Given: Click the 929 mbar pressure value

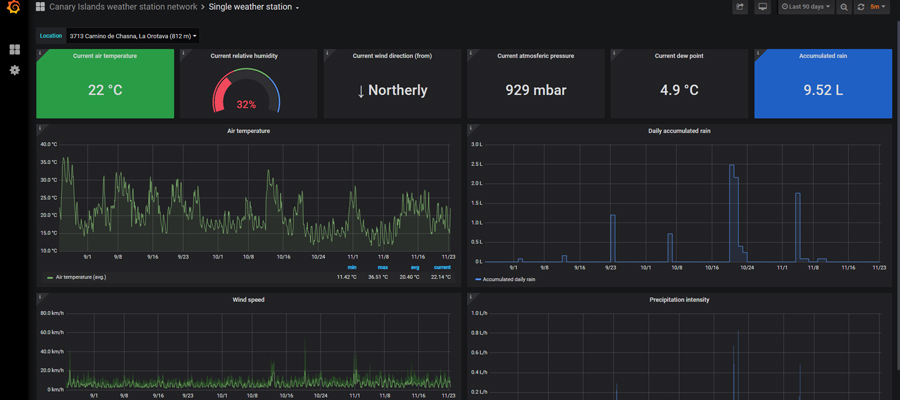Looking at the screenshot, I should pyautogui.click(x=536, y=90).
